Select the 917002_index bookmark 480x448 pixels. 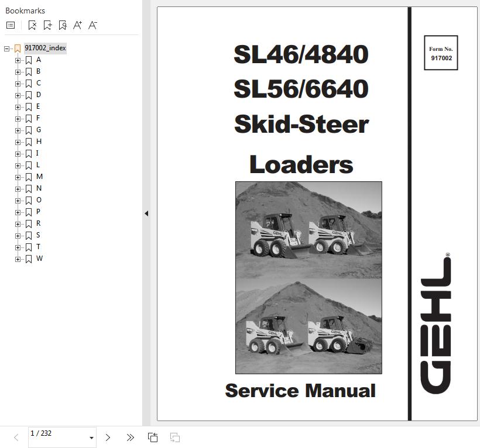45,48
